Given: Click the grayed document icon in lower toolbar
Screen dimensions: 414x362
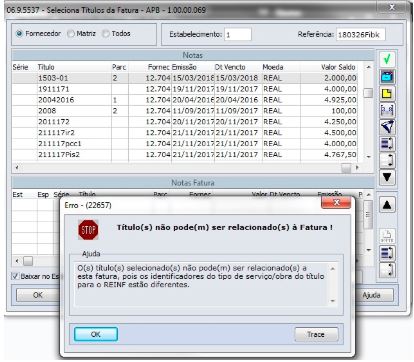Looking at the screenshot, I should (x=387, y=236).
